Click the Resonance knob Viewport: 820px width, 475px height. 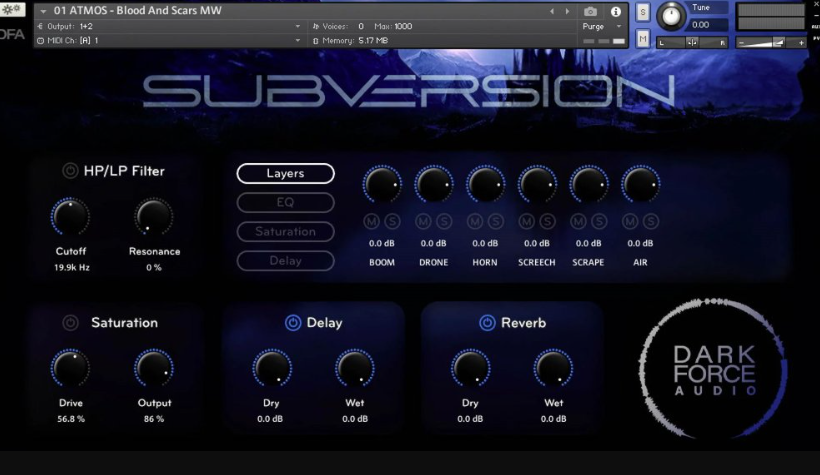click(x=154, y=217)
